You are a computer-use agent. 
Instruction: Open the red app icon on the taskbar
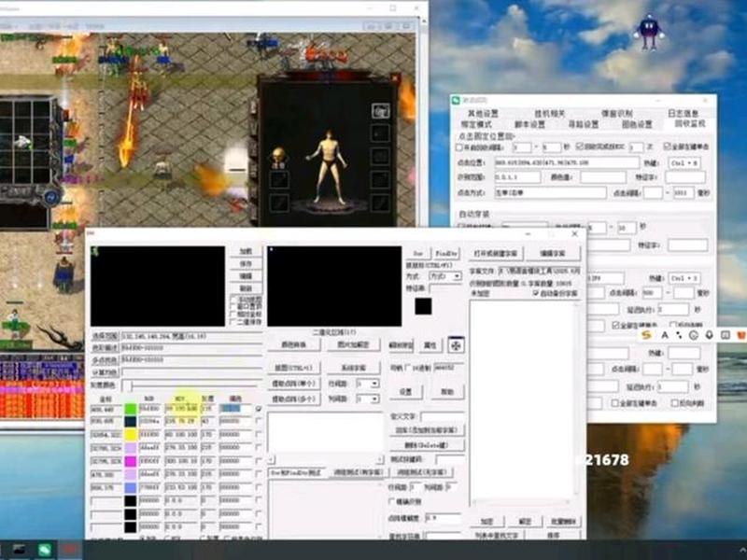point(69,551)
